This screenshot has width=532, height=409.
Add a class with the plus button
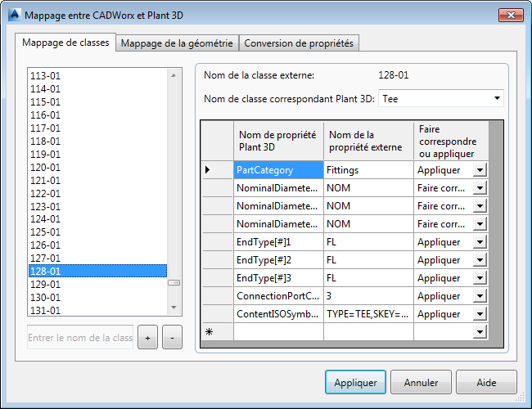147,338
